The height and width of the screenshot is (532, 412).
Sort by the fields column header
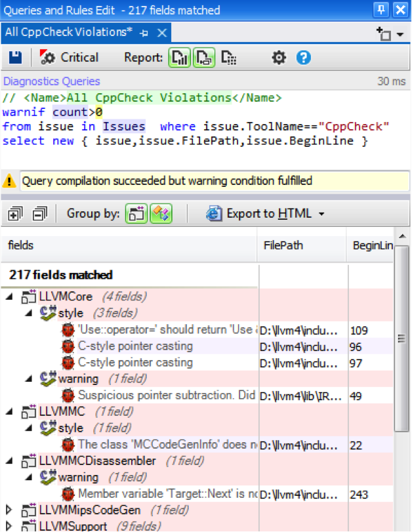click(129, 245)
